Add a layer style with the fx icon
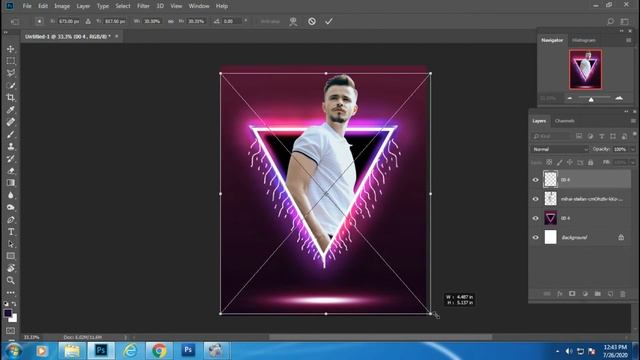This screenshot has width=640, height=360. (x=560, y=294)
